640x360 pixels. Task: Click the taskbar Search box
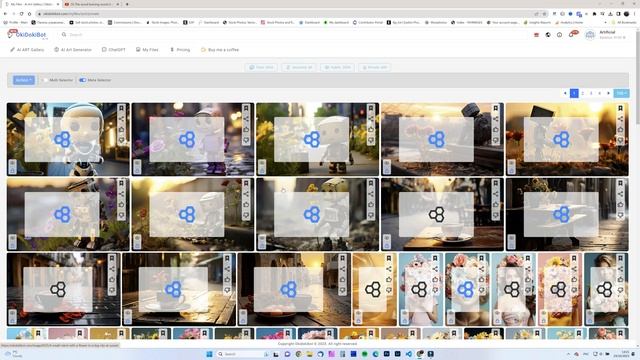(x=242, y=354)
